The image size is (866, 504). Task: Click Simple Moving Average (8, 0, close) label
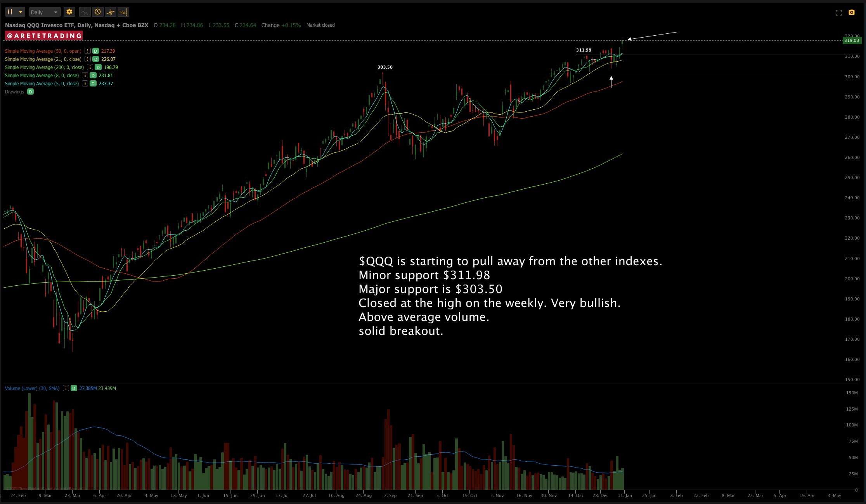click(42, 75)
